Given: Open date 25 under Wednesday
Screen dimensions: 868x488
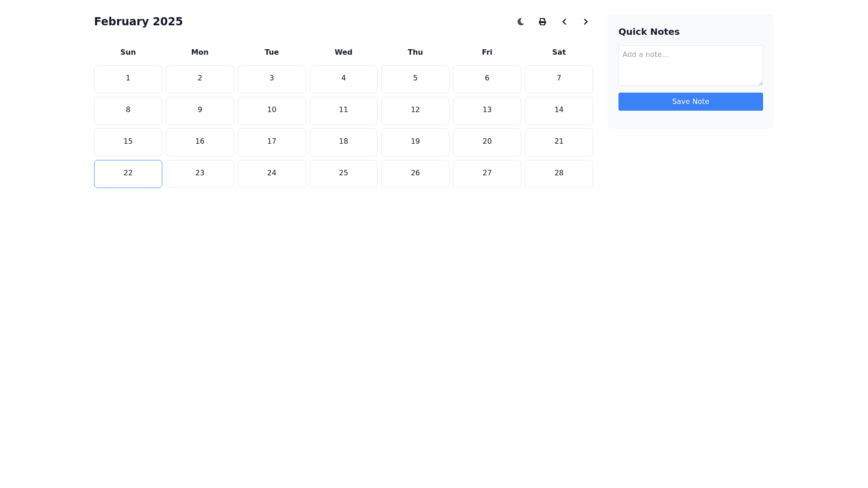Looking at the screenshot, I should tap(344, 174).
